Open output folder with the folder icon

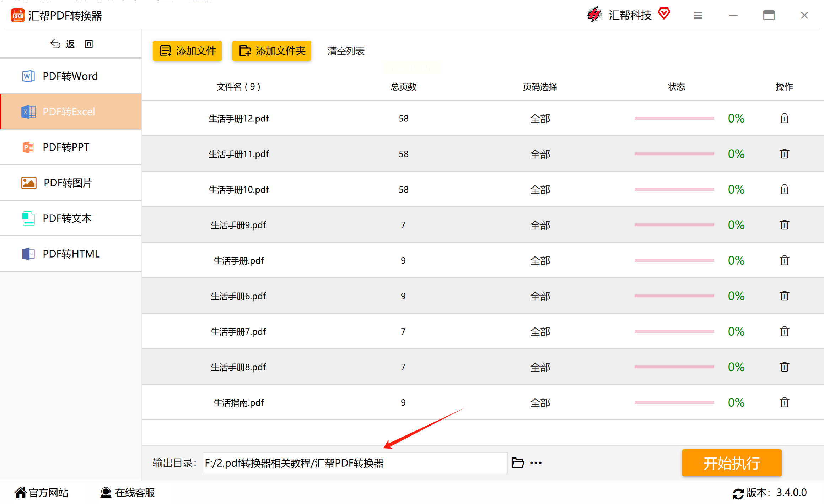coord(518,463)
